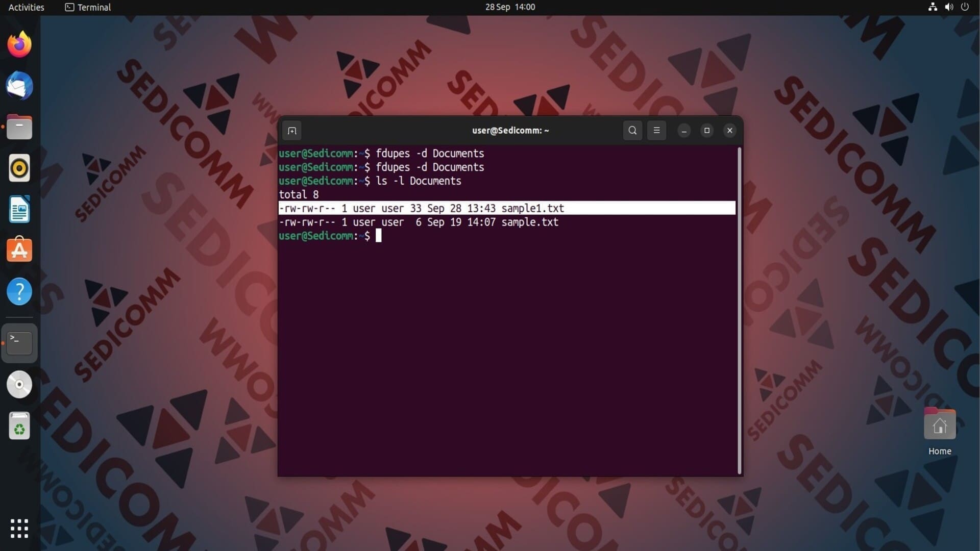Open the terminal hamburger menu

pyautogui.click(x=656, y=131)
